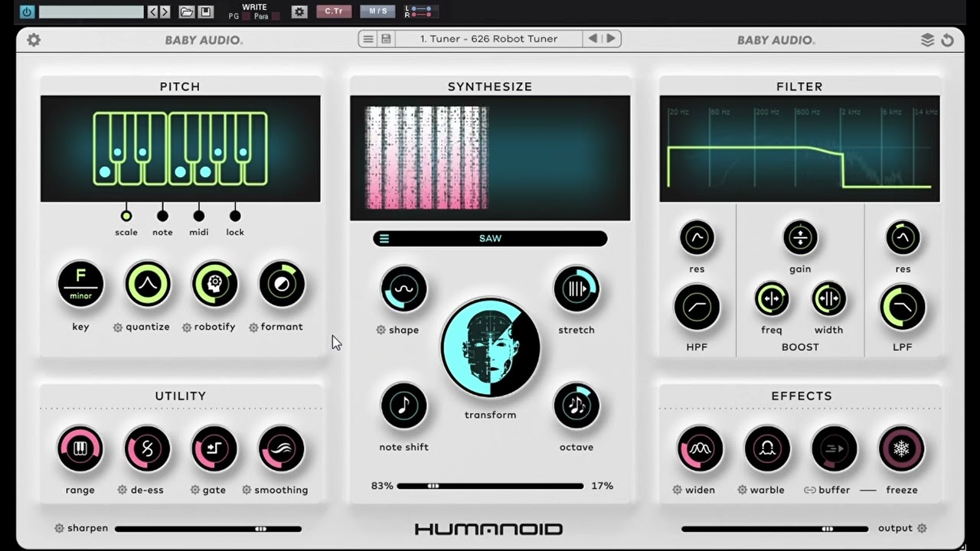980x551 pixels.
Task: Click the warble effect knob icon
Action: 767,449
